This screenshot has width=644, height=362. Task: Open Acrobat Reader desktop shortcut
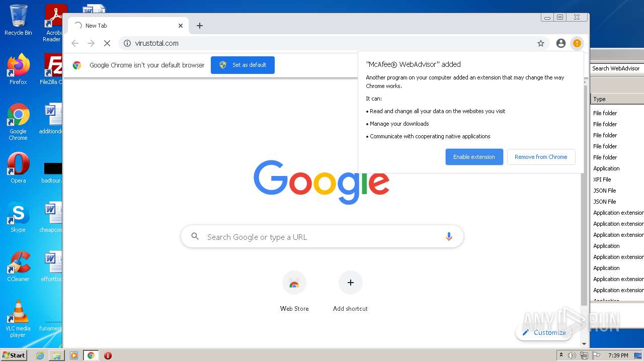[52, 23]
